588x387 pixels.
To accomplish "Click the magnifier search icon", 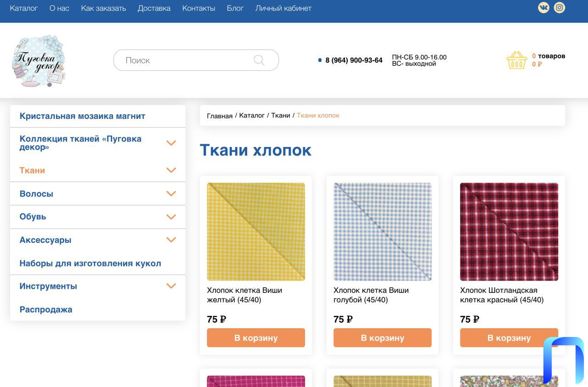I will [x=259, y=60].
